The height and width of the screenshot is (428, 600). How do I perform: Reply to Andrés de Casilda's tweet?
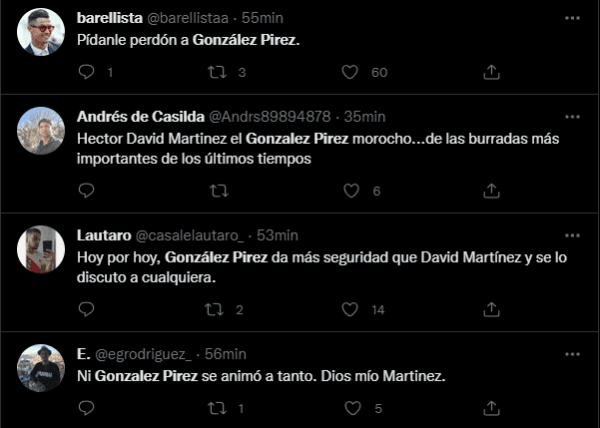click(x=86, y=190)
